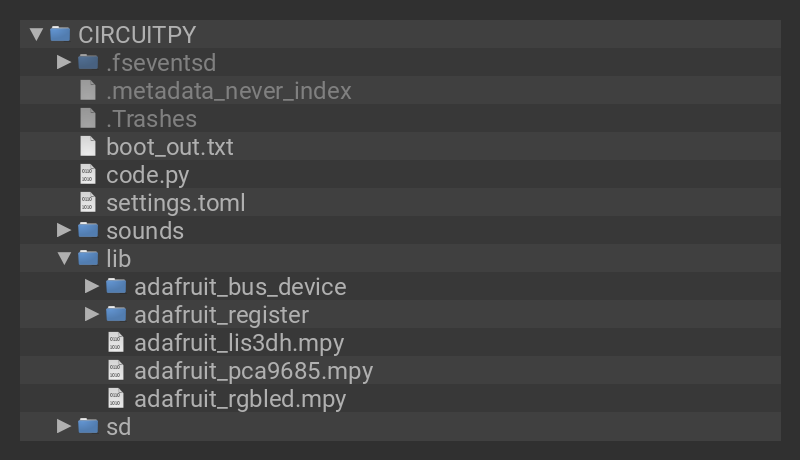800x460 pixels.
Task: Click the adafruit_pca9685.mpy file icon
Action: 116,370
